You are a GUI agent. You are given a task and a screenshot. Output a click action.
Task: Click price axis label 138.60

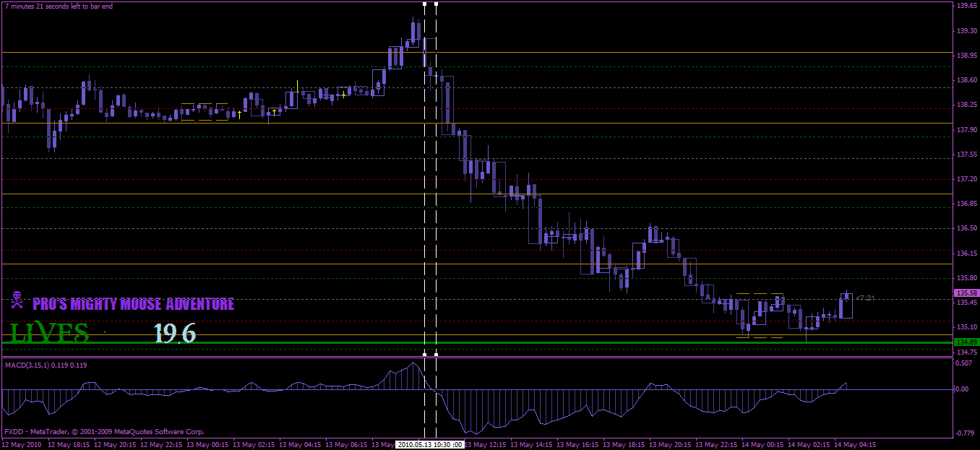click(x=967, y=80)
